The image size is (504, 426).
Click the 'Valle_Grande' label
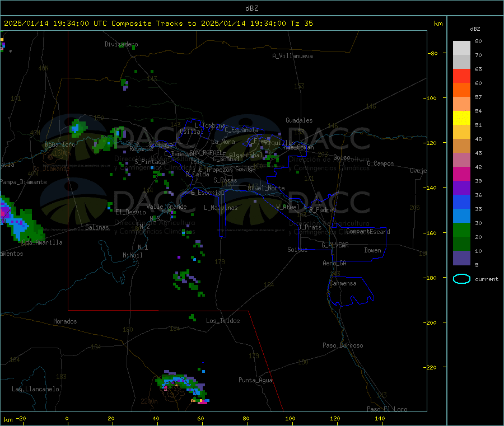coord(166,207)
